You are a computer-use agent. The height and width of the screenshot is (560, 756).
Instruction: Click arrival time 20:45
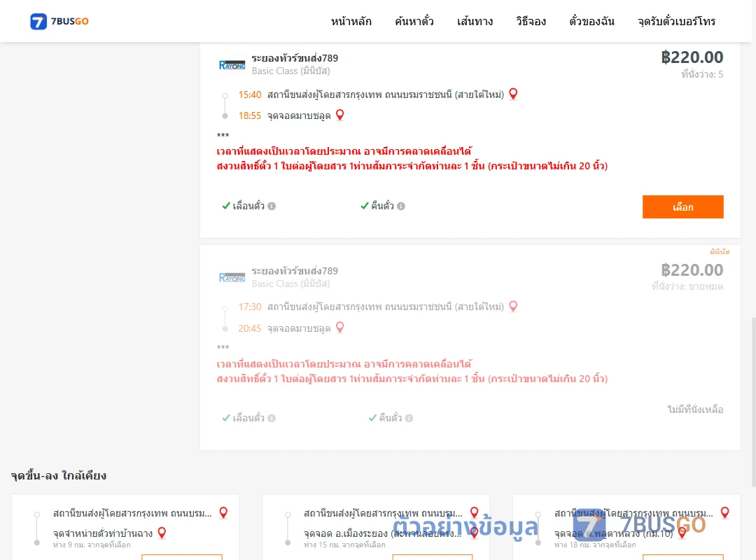tap(250, 328)
